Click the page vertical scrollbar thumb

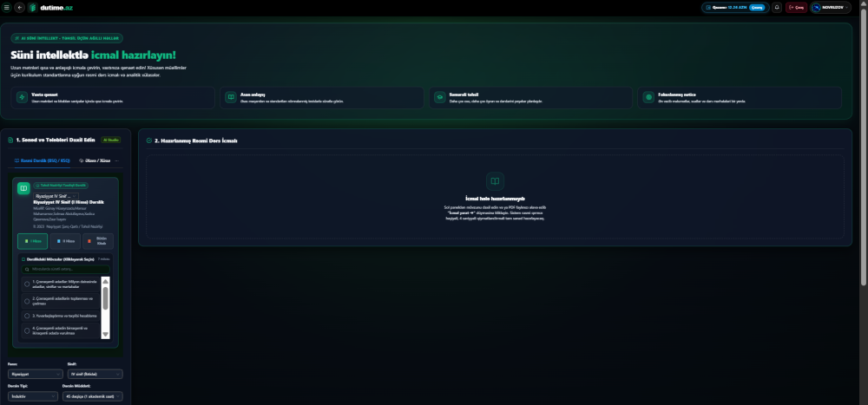[864, 147]
